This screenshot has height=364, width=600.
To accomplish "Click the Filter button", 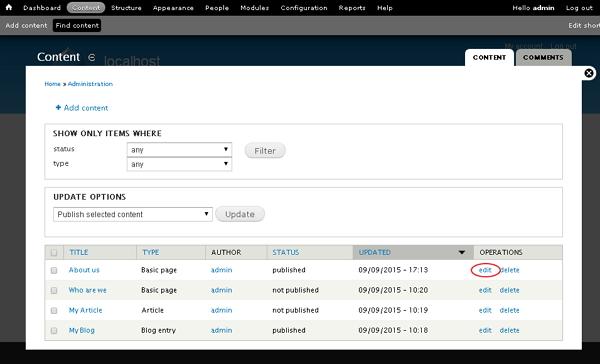I will (x=265, y=150).
